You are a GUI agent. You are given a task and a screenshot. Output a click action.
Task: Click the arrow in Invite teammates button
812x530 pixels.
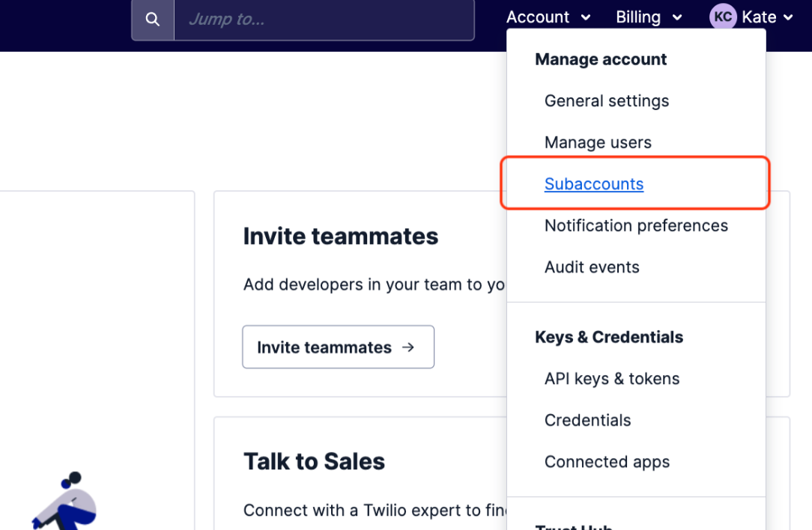click(x=408, y=347)
